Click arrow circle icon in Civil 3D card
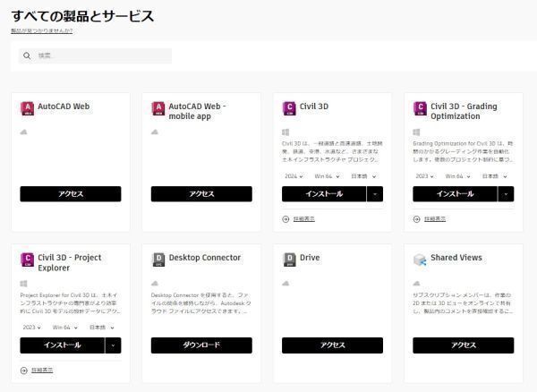537x392 pixels. (286, 219)
